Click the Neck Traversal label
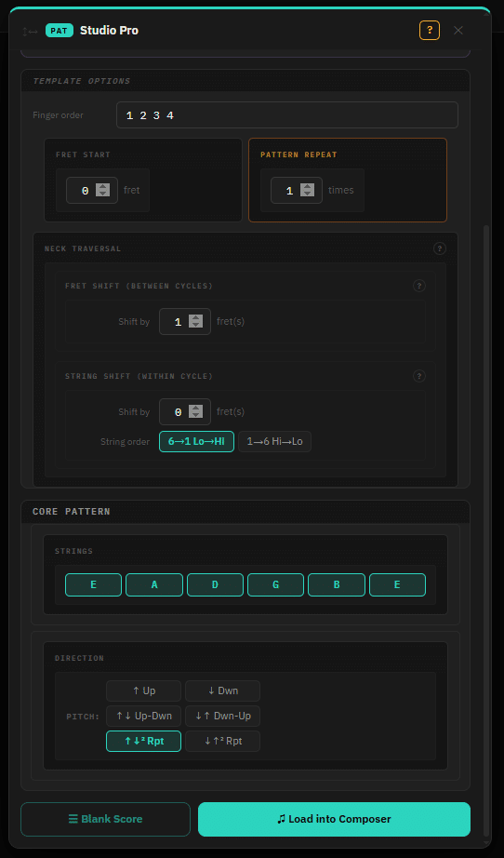 (x=83, y=248)
